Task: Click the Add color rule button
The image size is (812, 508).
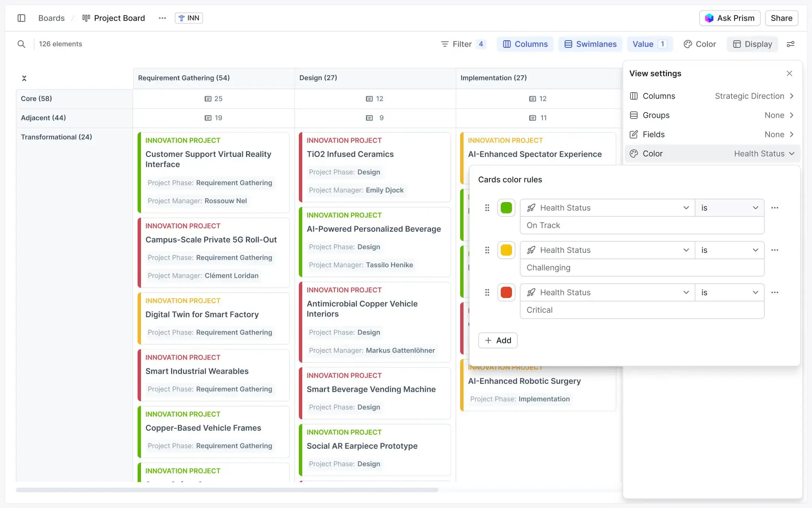Action: click(498, 340)
